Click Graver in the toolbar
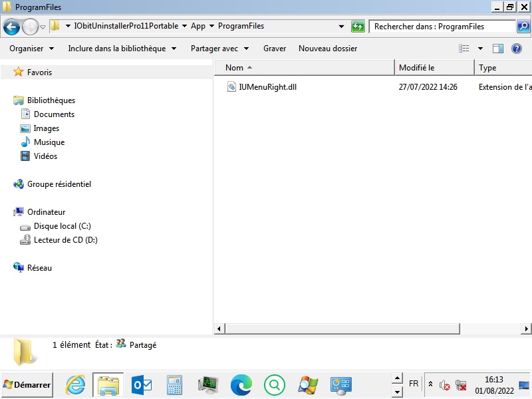 [x=275, y=49]
